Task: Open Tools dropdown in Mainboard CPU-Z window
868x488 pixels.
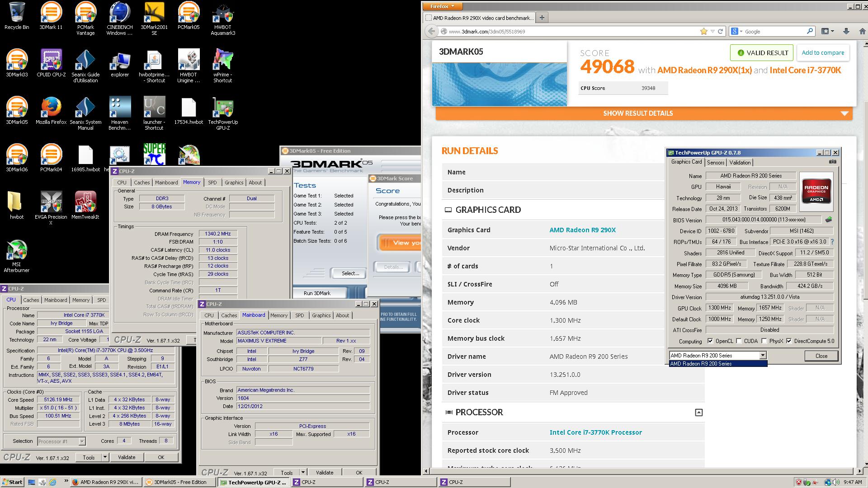Action: point(303,473)
